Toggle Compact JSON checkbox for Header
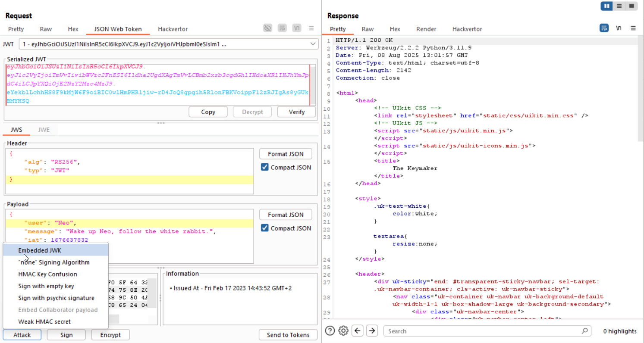This screenshot has height=343, width=644. [x=265, y=167]
